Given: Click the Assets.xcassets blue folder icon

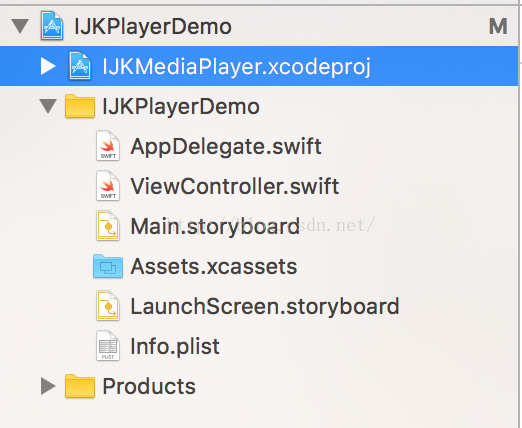Looking at the screenshot, I should click(108, 266).
